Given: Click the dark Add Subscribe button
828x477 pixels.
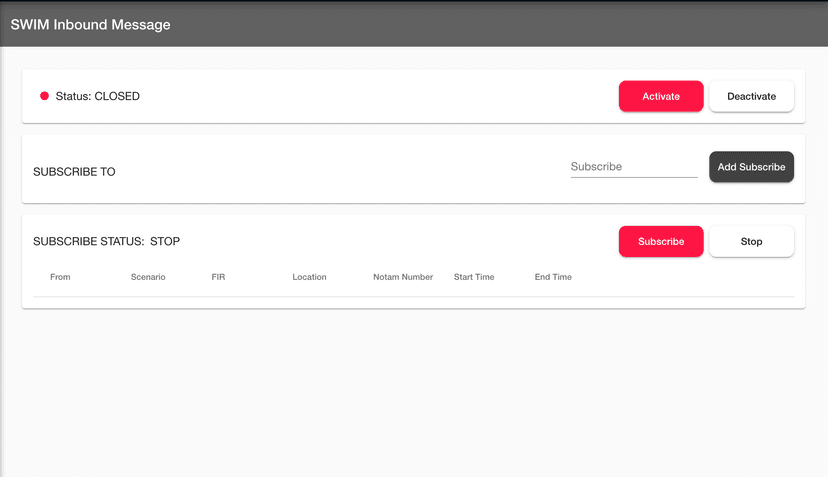Looking at the screenshot, I should [x=751, y=167].
